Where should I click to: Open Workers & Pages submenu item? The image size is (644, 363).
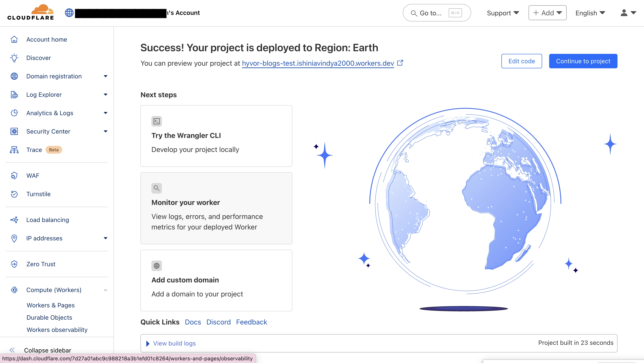pos(51,305)
